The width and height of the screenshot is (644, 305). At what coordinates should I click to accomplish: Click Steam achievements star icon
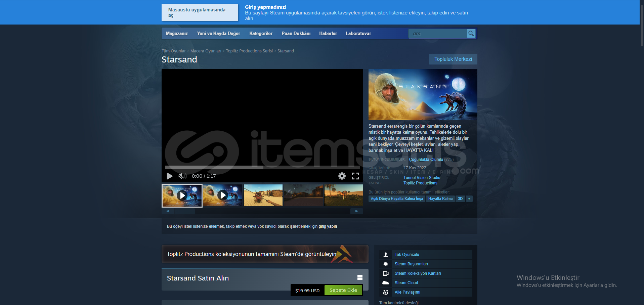pos(386,264)
